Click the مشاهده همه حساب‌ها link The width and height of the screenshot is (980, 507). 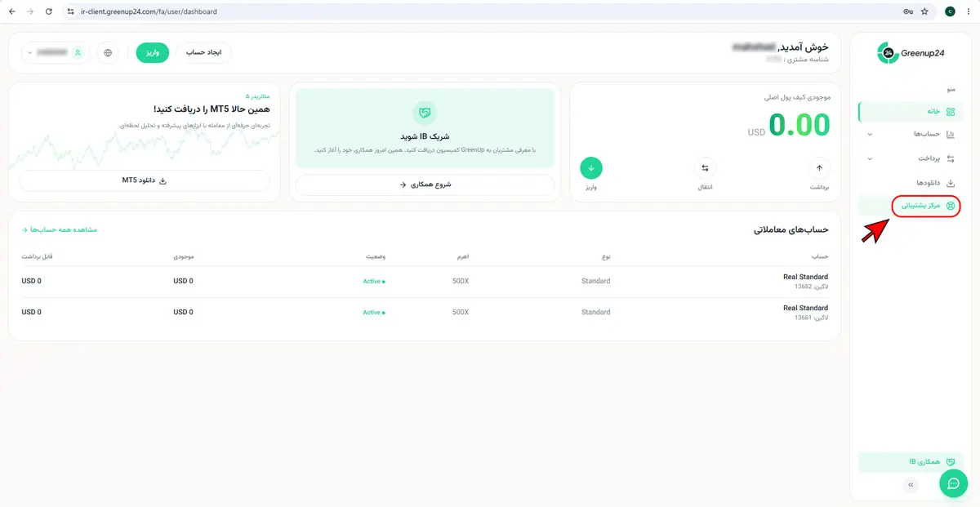tap(60, 229)
